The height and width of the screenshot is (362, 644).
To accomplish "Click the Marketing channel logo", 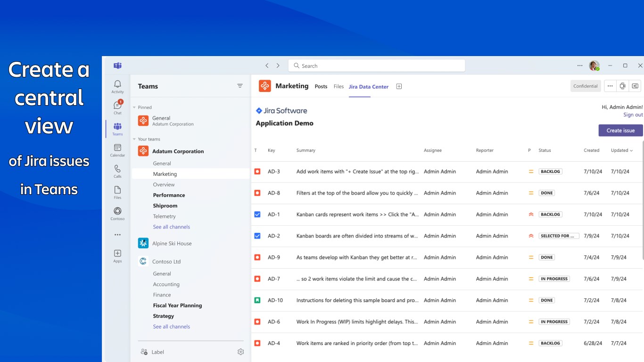I will tap(265, 86).
